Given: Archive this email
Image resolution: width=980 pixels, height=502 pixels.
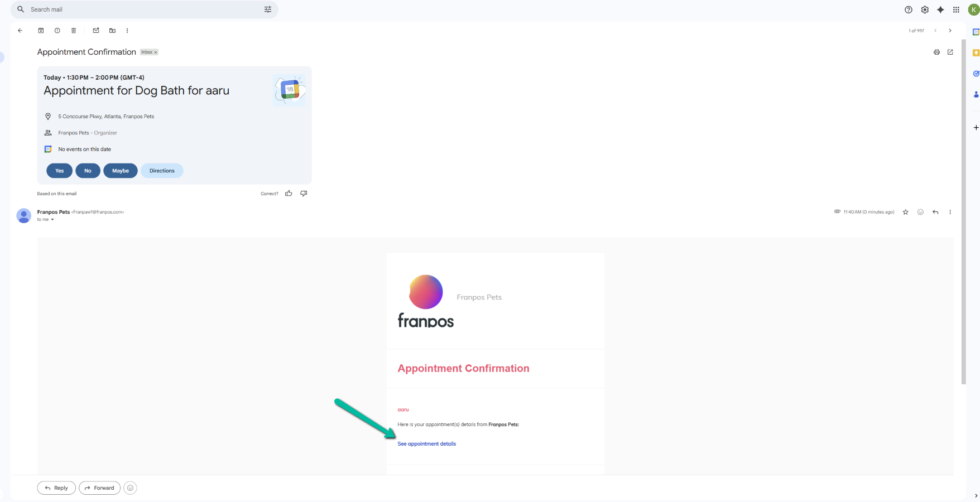Looking at the screenshot, I should (x=41, y=31).
